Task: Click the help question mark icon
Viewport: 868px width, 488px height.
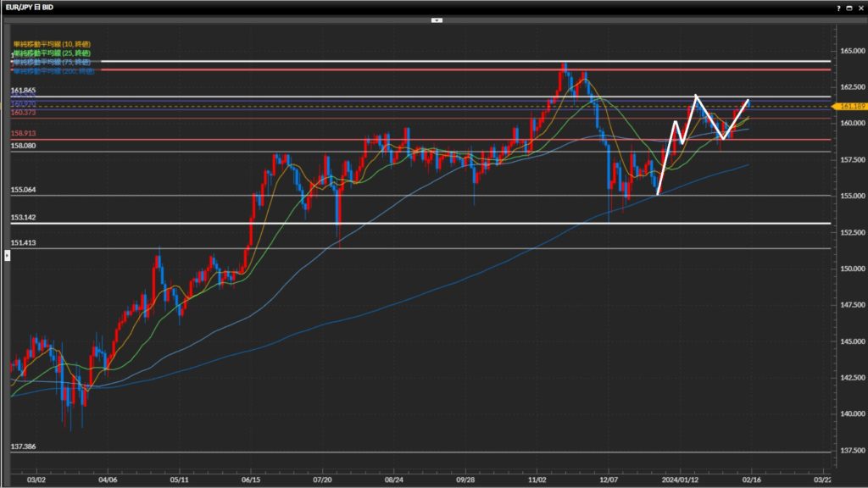Action: tap(838, 7)
